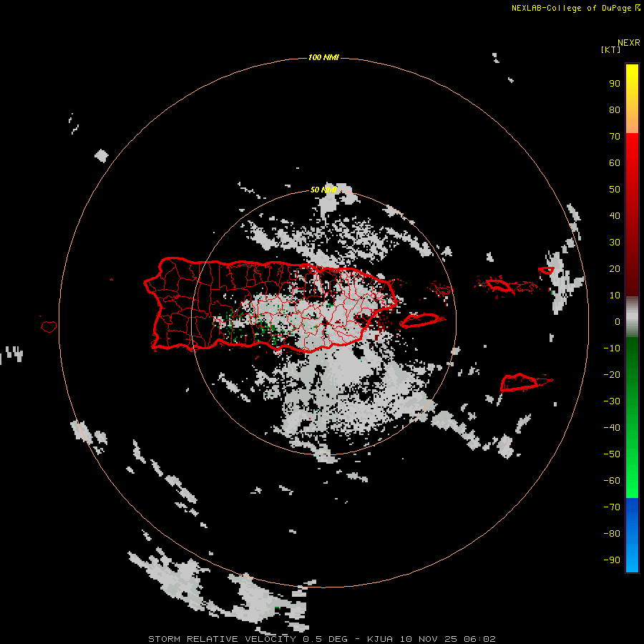This screenshot has height=644, width=644.
Task: Click the Storm Relative Velocity caption at the bottom
Action: 321,639
